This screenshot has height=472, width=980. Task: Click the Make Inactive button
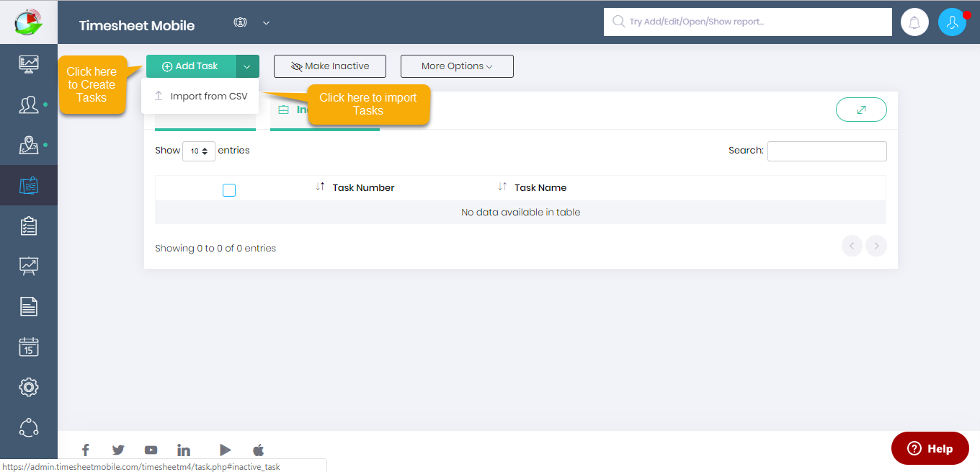pyautogui.click(x=330, y=66)
